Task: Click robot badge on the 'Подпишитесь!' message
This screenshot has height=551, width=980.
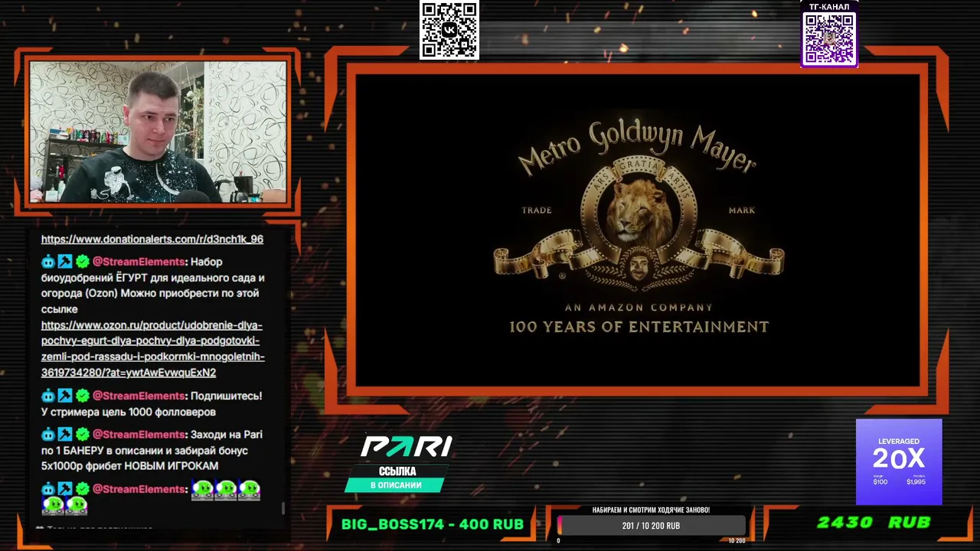Action: pyautogui.click(x=48, y=396)
